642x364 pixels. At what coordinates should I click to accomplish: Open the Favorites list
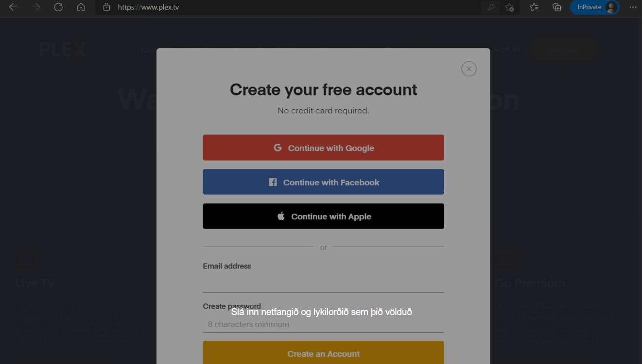534,7
